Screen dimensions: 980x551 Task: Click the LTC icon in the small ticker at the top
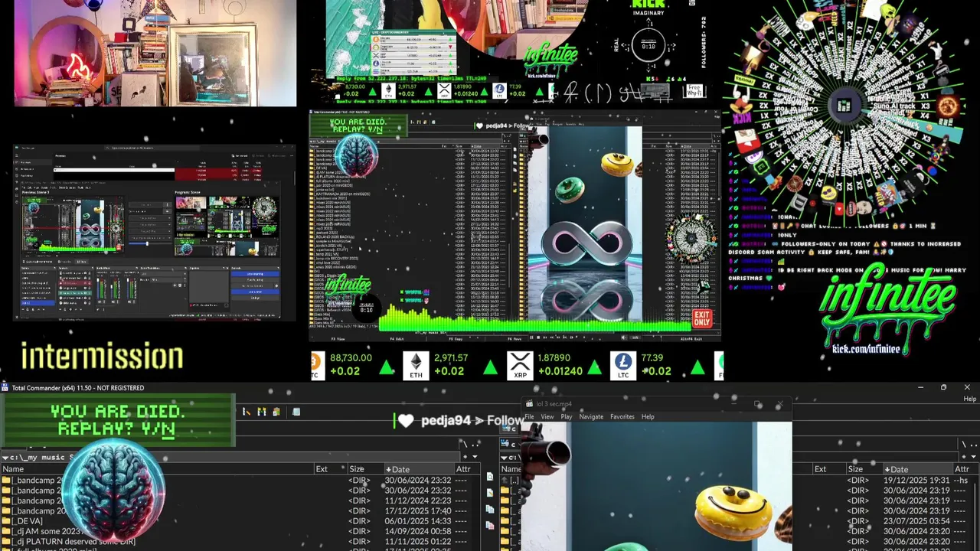(x=499, y=91)
